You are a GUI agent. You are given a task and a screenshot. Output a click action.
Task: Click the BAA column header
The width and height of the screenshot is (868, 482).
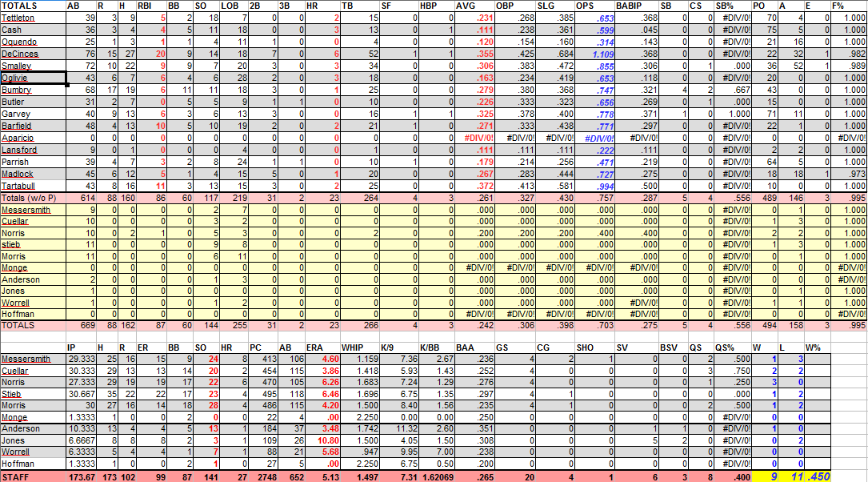point(475,348)
